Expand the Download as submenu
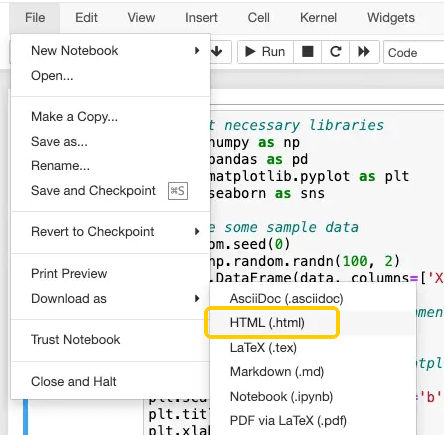 tap(110, 298)
